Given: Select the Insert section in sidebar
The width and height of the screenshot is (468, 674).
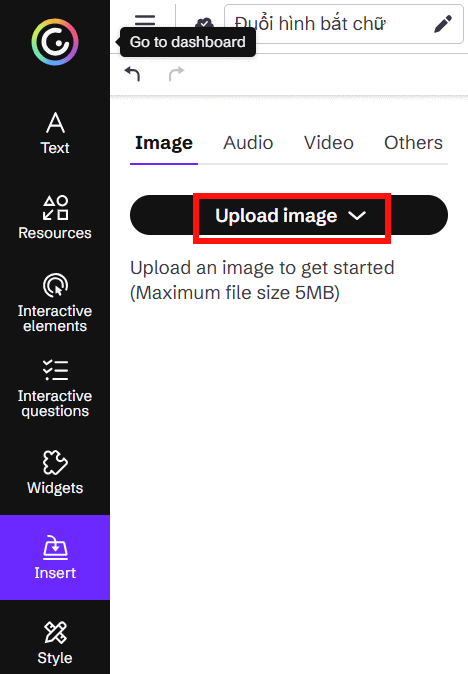Looking at the screenshot, I should pos(55,557).
